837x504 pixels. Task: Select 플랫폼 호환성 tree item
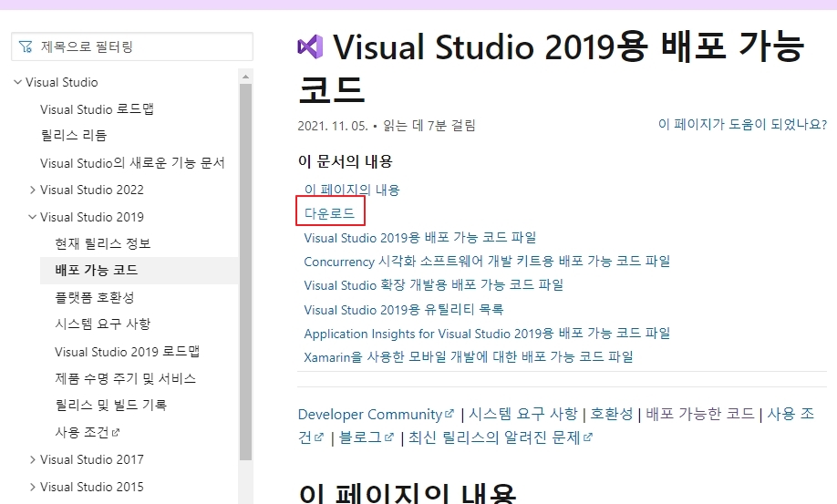click(95, 298)
